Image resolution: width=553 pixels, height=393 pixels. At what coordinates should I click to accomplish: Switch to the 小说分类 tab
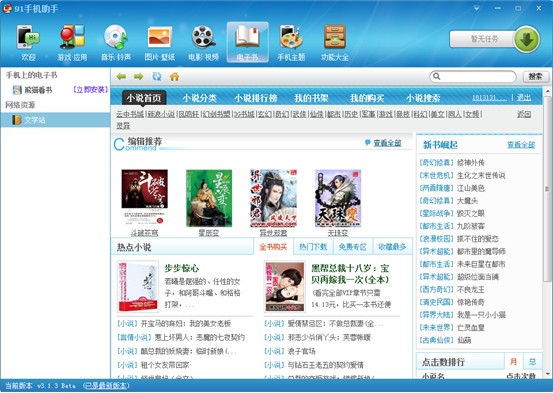point(200,98)
